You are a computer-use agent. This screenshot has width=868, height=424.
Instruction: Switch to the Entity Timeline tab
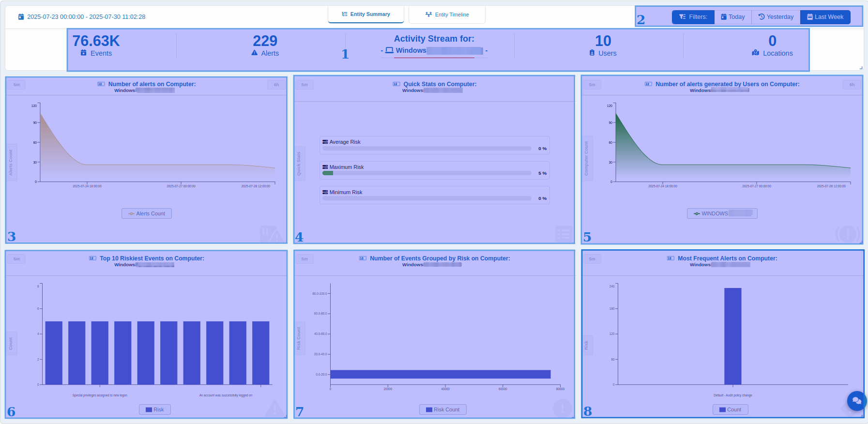447,15
